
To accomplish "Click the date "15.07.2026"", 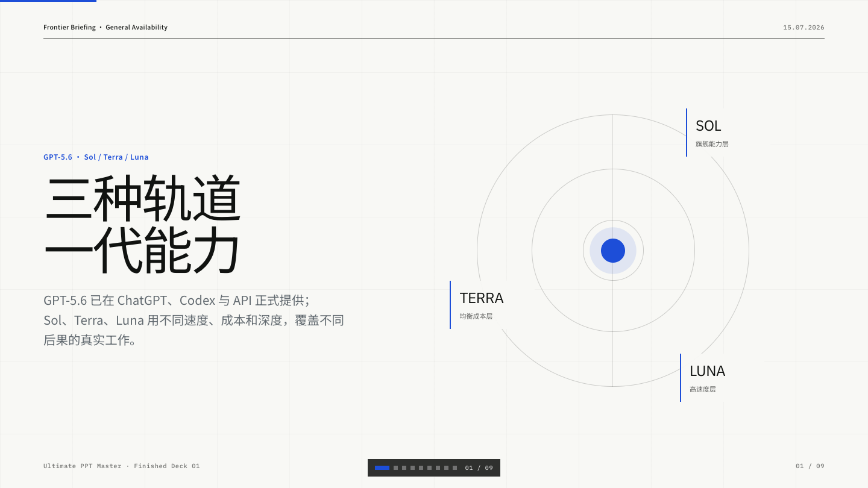I will click(x=804, y=27).
